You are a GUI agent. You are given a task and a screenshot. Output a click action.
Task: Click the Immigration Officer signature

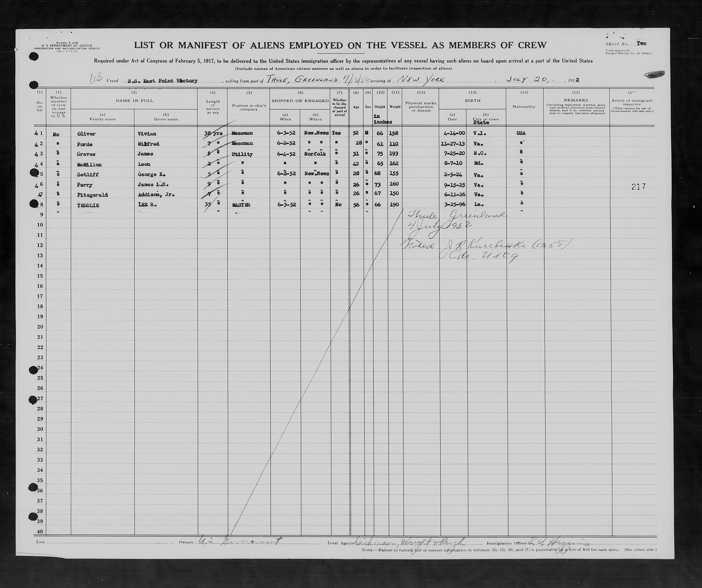coord(559,542)
